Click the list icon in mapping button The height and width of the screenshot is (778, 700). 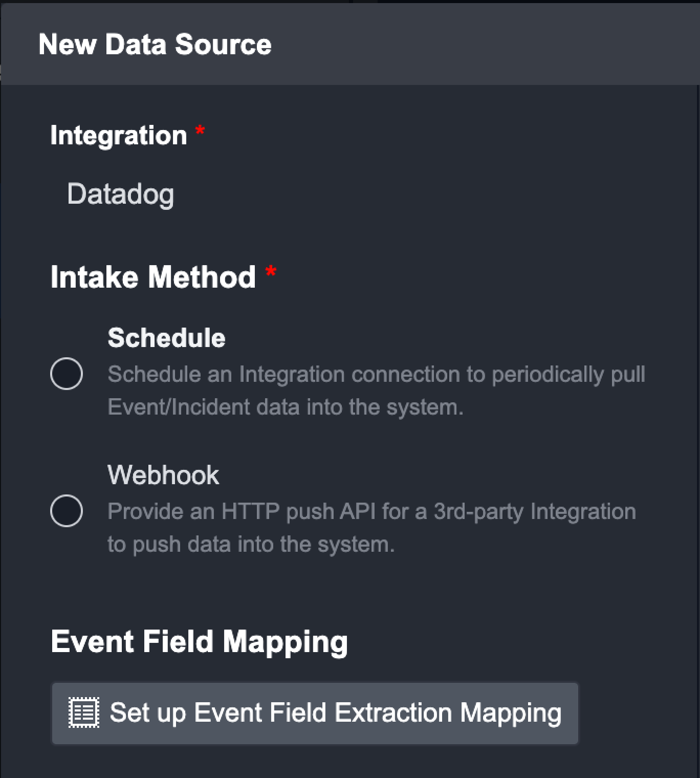[84, 713]
